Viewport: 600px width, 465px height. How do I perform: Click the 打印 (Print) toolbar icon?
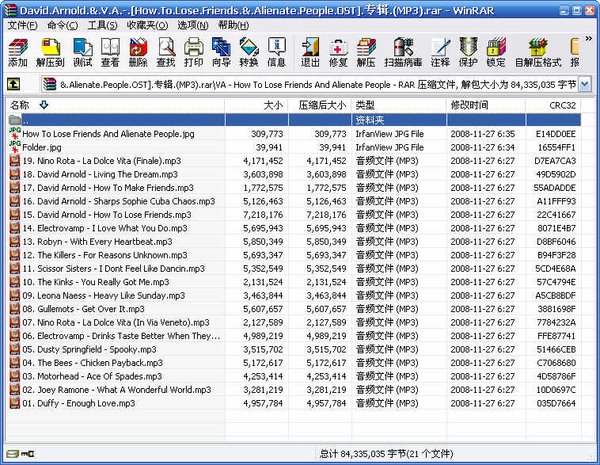194,52
